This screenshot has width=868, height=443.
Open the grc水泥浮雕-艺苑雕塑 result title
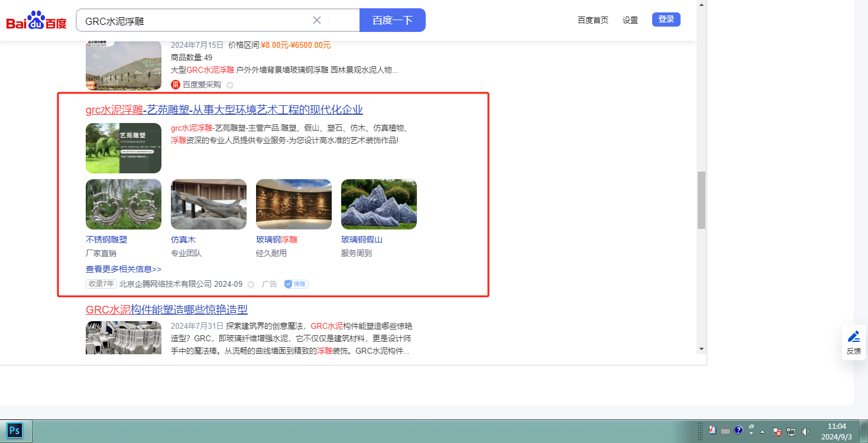tap(224, 109)
